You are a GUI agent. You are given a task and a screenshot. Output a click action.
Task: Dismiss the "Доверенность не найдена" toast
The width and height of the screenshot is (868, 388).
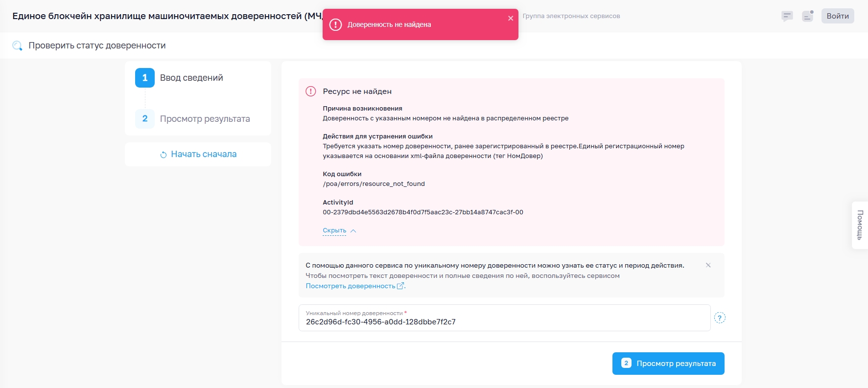coord(511,18)
